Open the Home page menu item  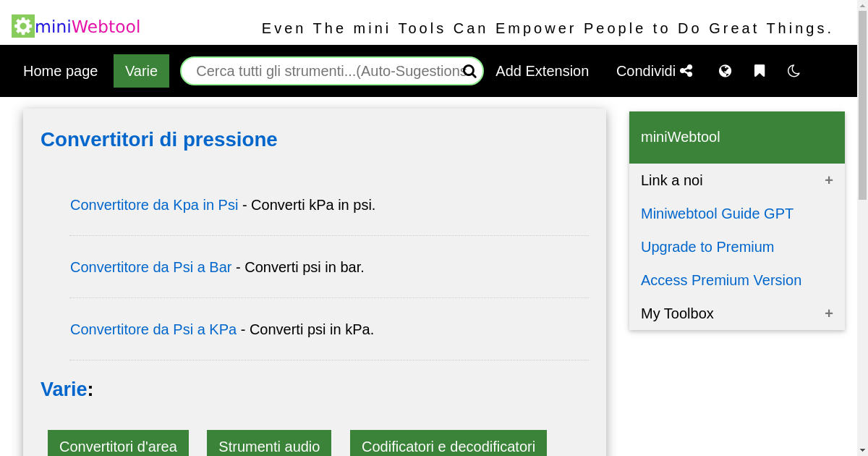pyautogui.click(x=61, y=71)
